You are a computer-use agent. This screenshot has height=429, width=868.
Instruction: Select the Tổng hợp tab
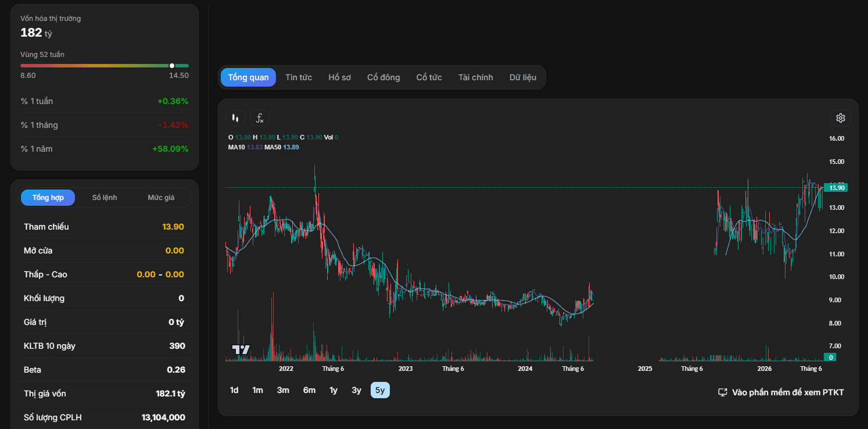click(48, 198)
